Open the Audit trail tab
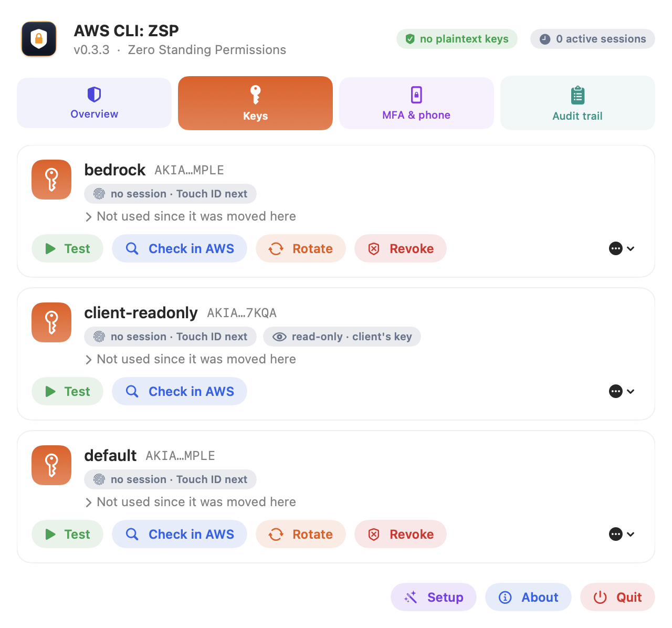The width and height of the screenshot is (672, 628). (577, 103)
